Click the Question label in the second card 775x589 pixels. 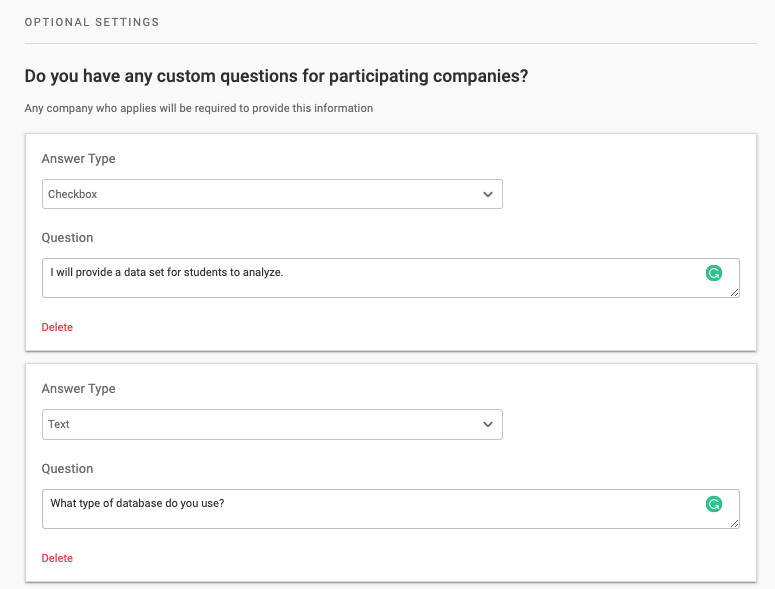[x=67, y=468]
